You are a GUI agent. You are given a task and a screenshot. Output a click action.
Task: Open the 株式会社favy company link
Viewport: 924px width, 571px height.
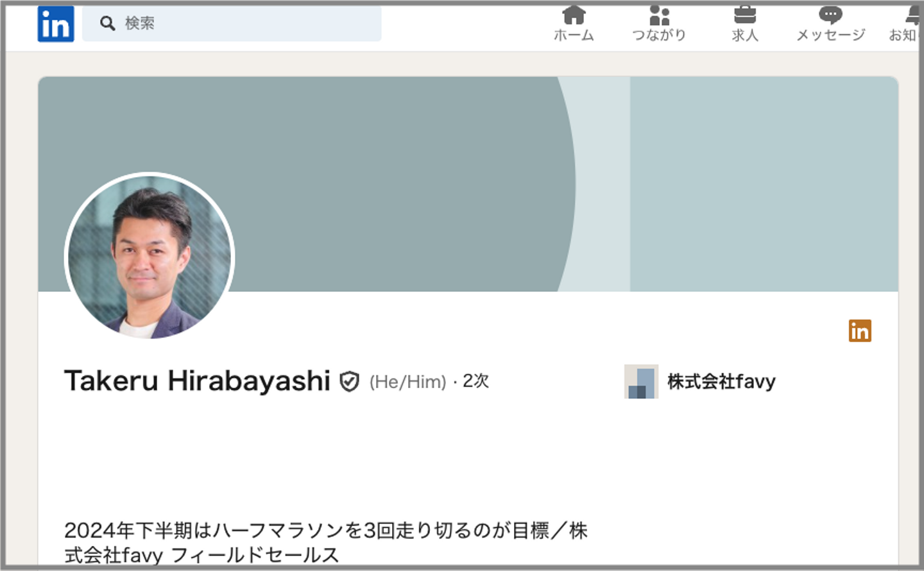pyautogui.click(x=721, y=382)
